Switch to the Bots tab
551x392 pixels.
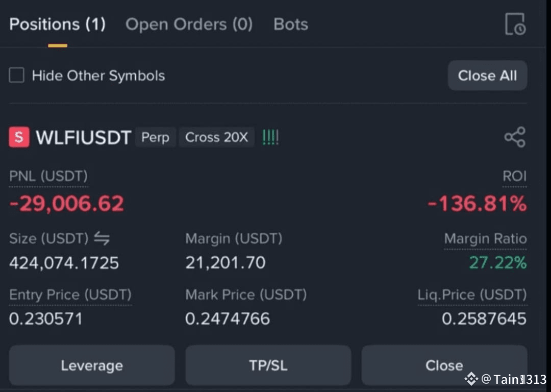291,24
